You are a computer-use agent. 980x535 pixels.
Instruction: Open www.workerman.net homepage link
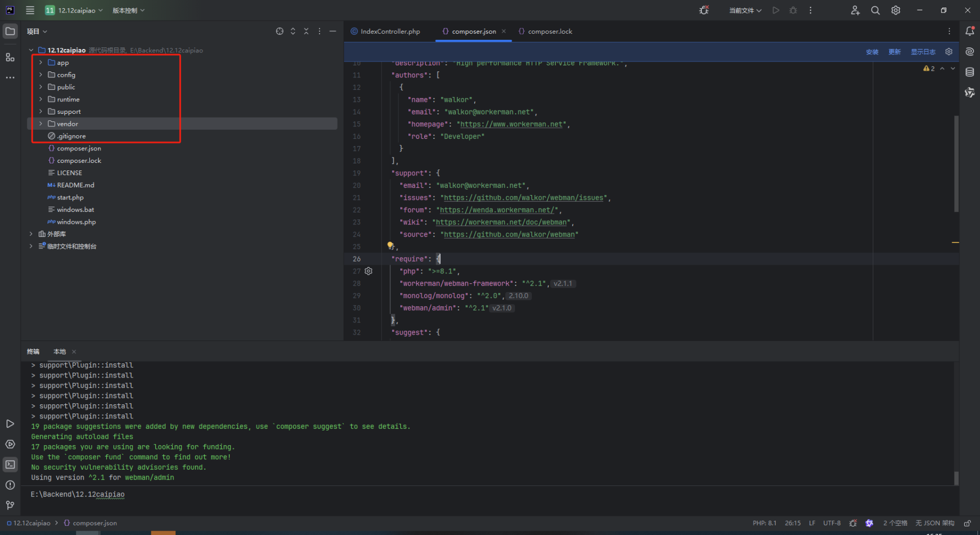[x=511, y=124]
